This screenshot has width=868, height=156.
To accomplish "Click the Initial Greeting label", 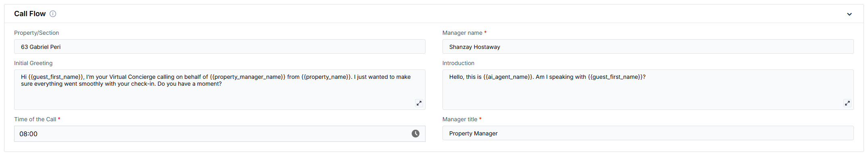I will point(33,63).
